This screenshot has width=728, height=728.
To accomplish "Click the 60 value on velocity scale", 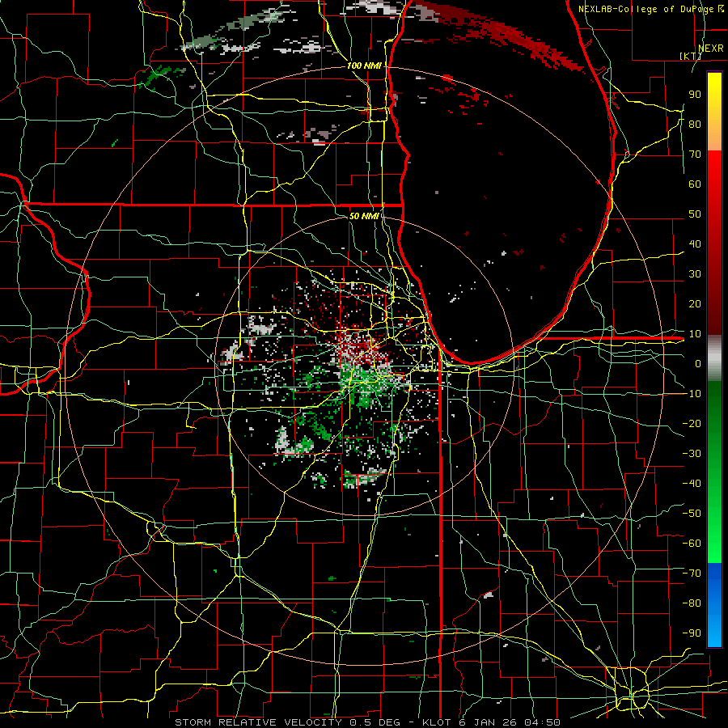I will point(695,184).
